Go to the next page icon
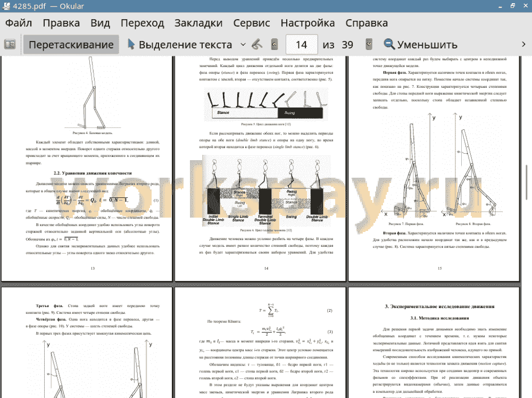This screenshot has width=532, height=398. point(369,45)
